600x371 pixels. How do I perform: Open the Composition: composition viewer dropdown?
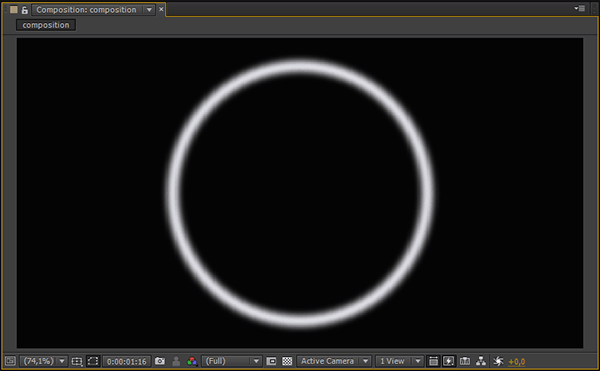pos(94,10)
